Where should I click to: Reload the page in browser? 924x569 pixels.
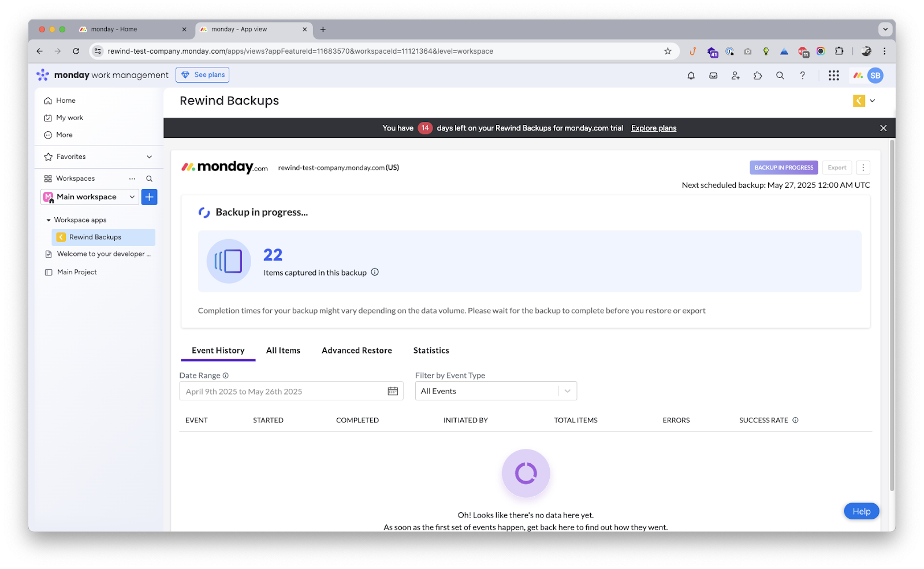[76, 51]
